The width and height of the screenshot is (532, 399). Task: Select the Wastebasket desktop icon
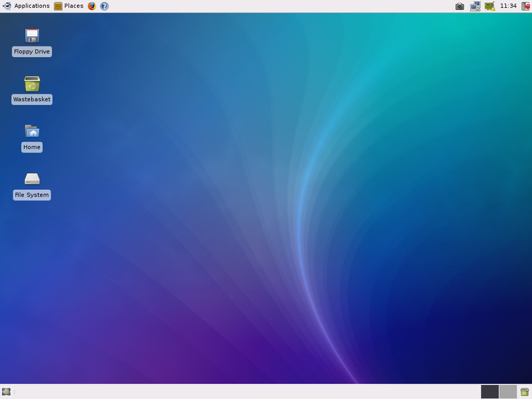pos(32,84)
